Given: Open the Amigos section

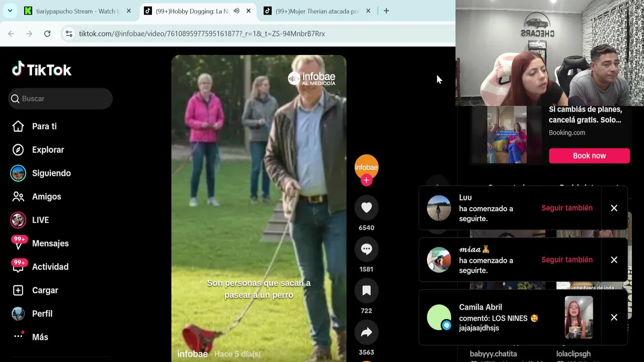Looking at the screenshot, I should click(x=46, y=197).
